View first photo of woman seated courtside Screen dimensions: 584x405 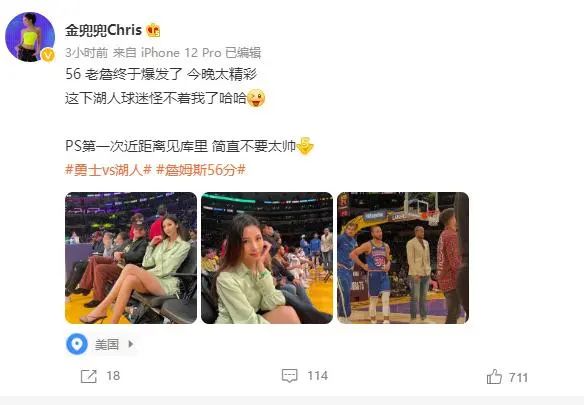(131, 258)
